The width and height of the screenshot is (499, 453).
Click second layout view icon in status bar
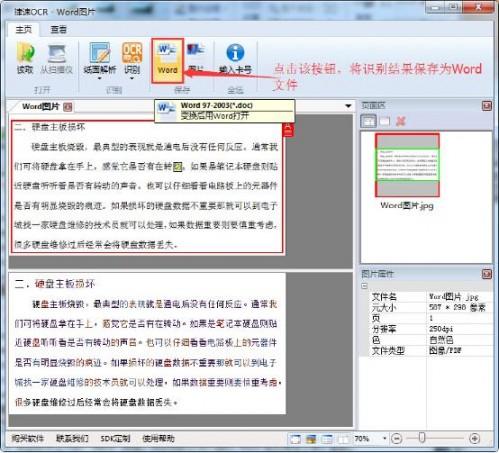pyautogui.click(x=311, y=439)
